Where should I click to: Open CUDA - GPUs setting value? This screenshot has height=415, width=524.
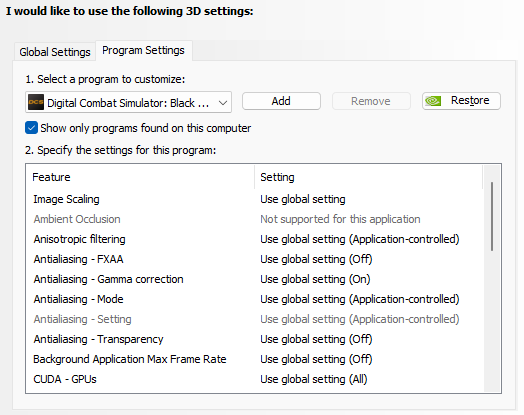(314, 380)
